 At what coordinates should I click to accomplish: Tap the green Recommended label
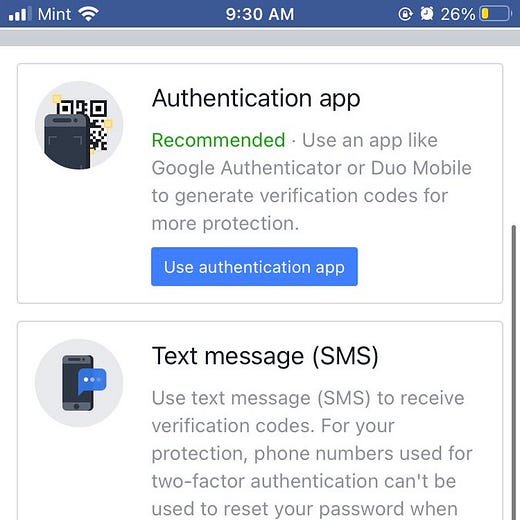click(219, 140)
